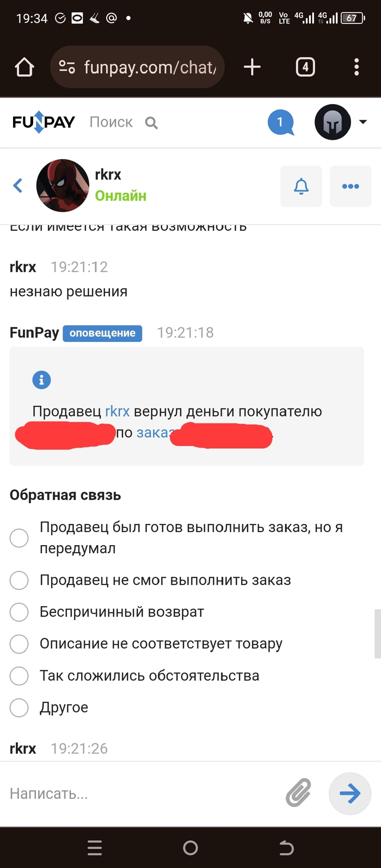Click the search magnifier icon
The height and width of the screenshot is (868, 381).
152,123
